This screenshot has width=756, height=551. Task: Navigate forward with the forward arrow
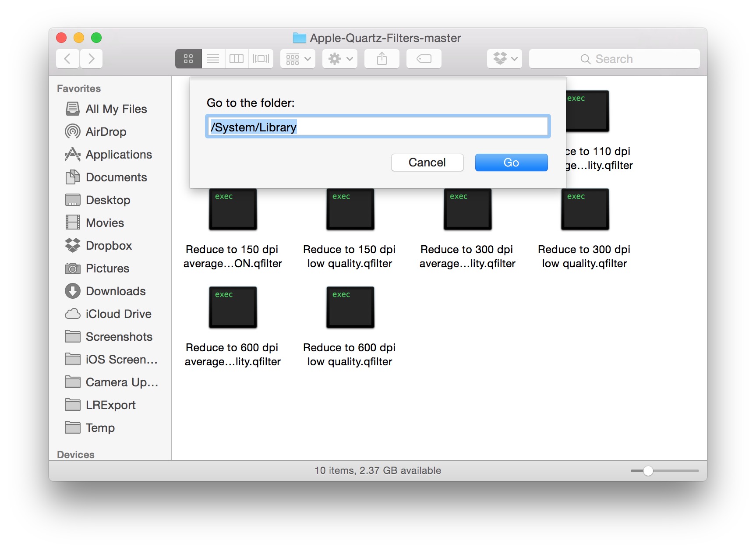(x=91, y=59)
